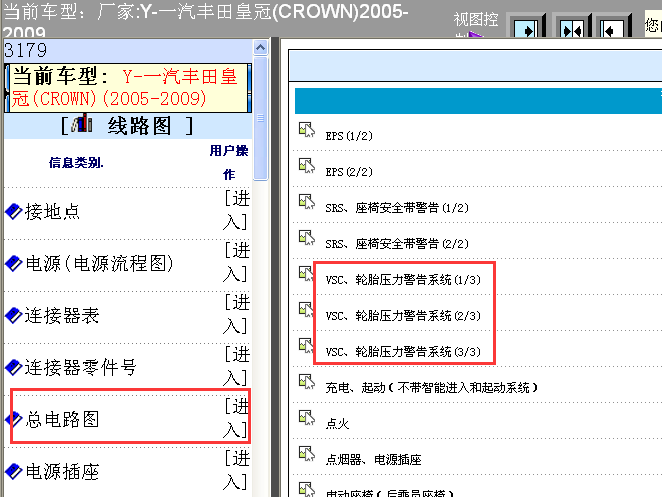Click the blue book icon beside 总电路图
This screenshot has width=662, height=497.
tap(14, 419)
